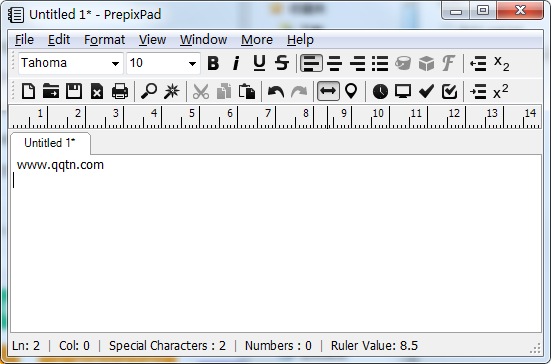Insert date and time via the clock icon
This screenshot has height=364, width=551.
(x=380, y=91)
